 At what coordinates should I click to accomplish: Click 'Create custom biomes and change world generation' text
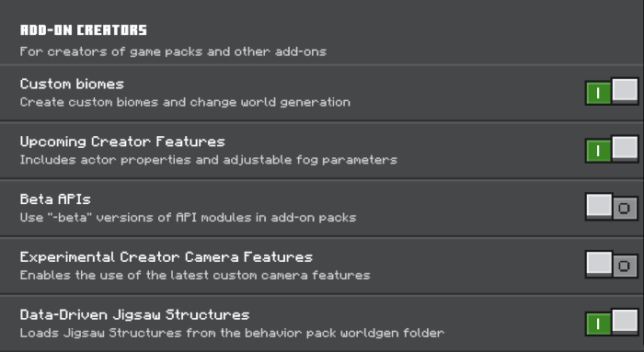(x=185, y=102)
